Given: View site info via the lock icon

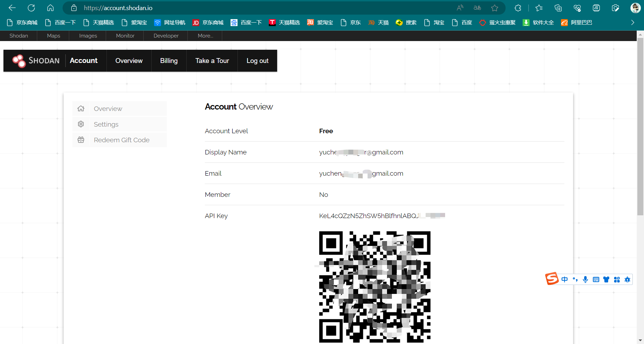Looking at the screenshot, I should coord(74,8).
